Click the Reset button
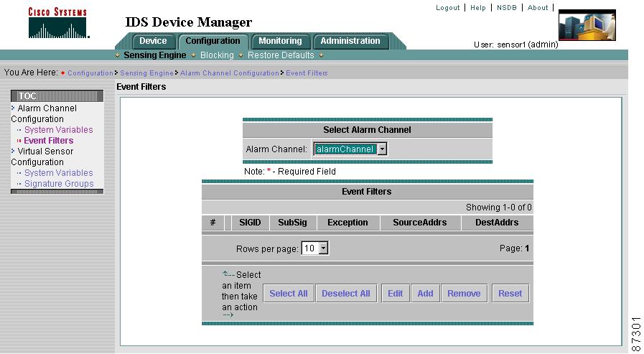Image resolution: width=644 pixels, height=354 pixels. (x=510, y=294)
